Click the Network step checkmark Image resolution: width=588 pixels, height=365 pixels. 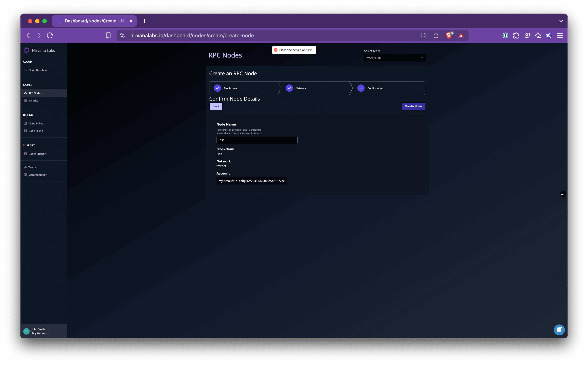point(289,88)
